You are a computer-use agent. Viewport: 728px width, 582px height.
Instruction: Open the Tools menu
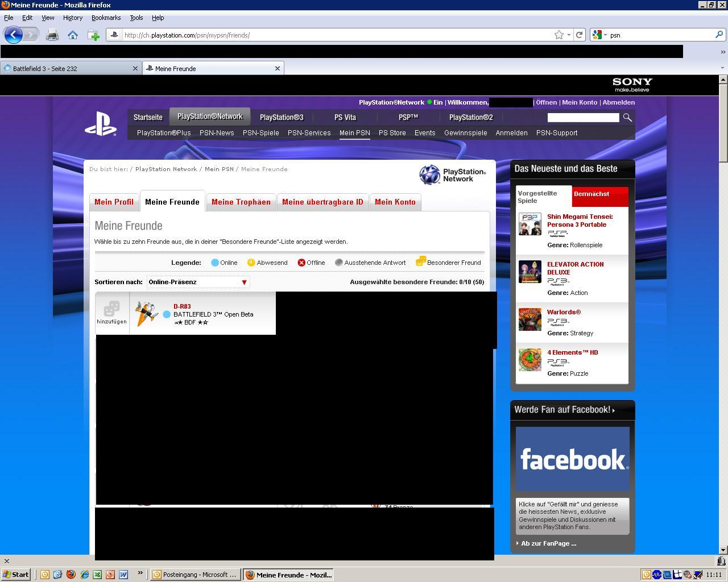coord(136,18)
